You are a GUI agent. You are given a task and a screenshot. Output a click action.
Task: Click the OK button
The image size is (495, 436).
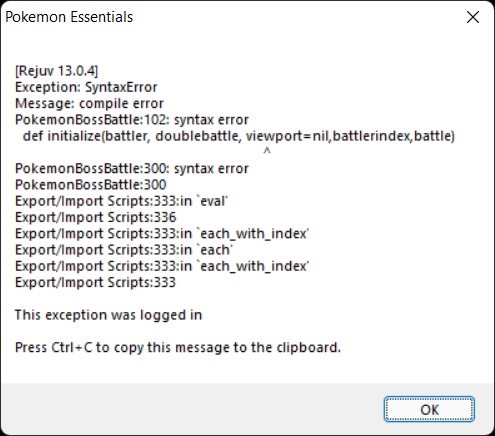[x=429, y=409]
